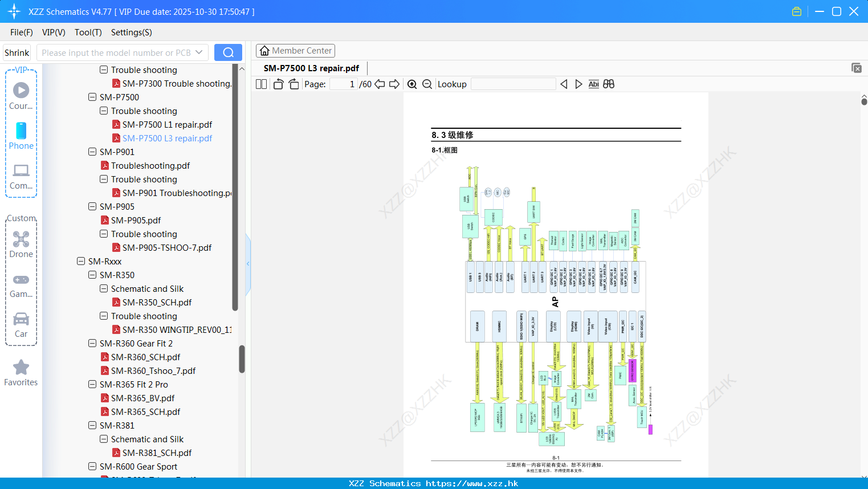
Task: Open the Car category
Action: tap(21, 324)
